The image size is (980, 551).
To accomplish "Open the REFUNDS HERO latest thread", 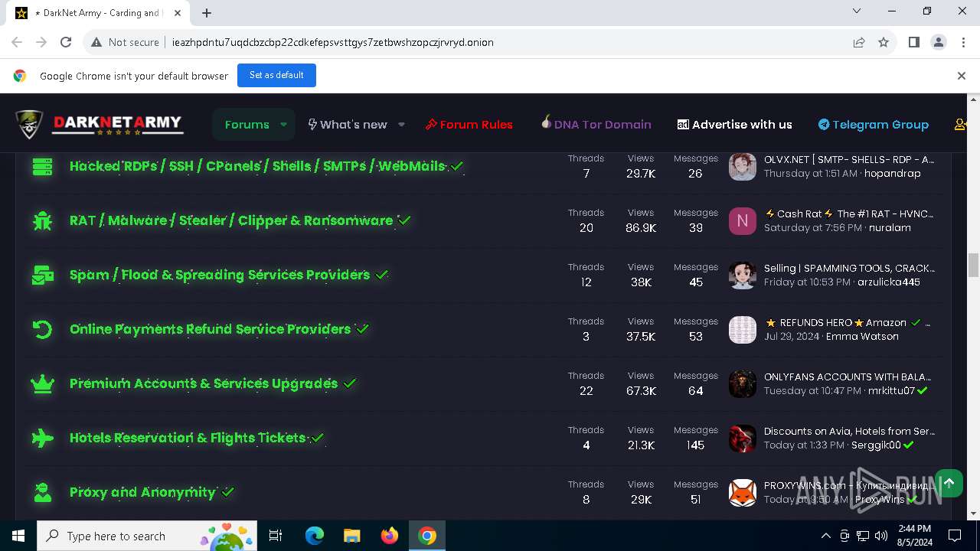I will tap(848, 323).
